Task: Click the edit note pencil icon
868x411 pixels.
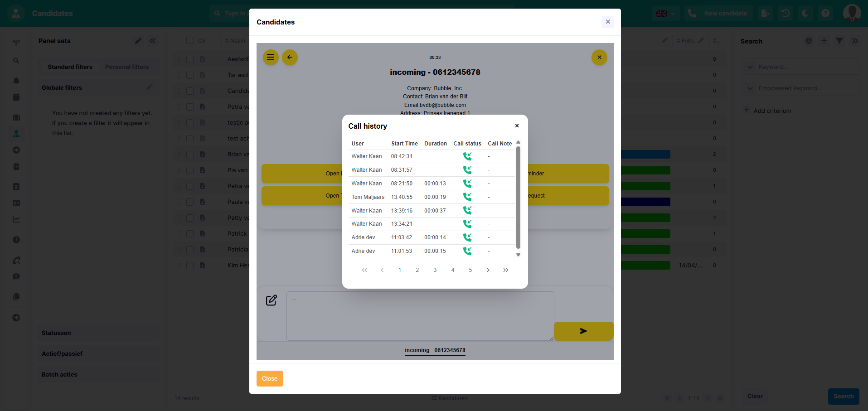Action: click(271, 300)
